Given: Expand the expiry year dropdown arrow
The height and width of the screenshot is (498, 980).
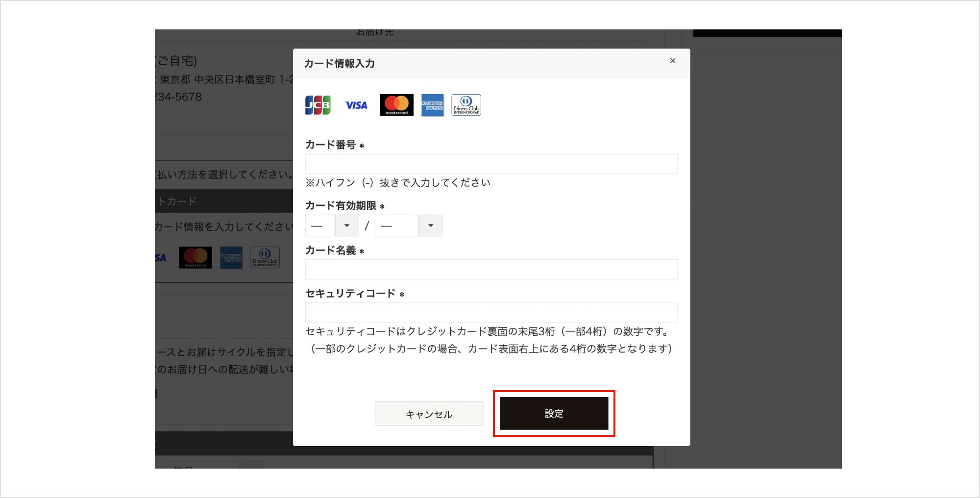Looking at the screenshot, I should tap(431, 225).
